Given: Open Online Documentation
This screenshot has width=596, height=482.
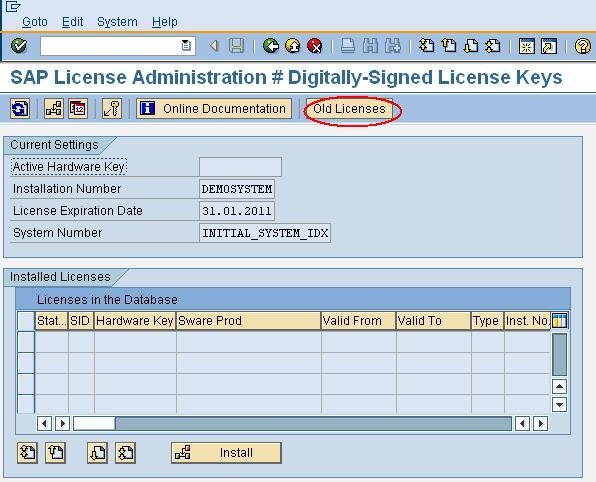Looking at the screenshot, I should click(214, 109).
